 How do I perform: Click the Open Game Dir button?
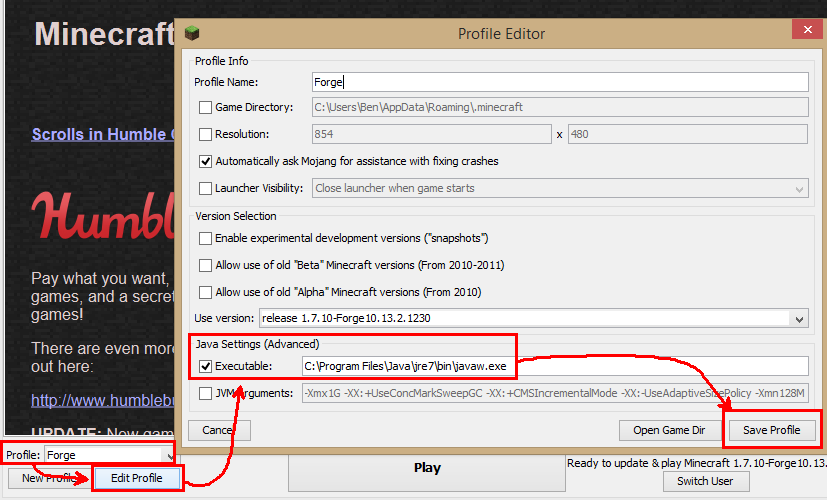tap(669, 430)
